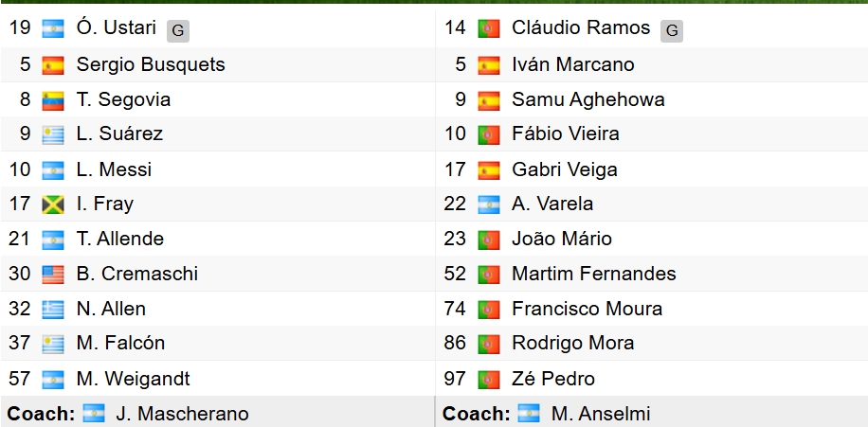This screenshot has width=868, height=427.
Task: Click the Venezuela flag beside T. Segovia
Action: point(53,99)
